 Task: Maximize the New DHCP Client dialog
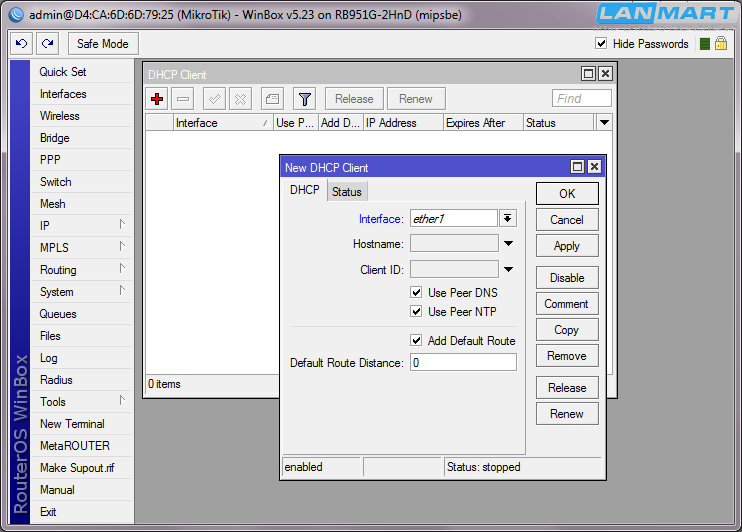[578, 167]
